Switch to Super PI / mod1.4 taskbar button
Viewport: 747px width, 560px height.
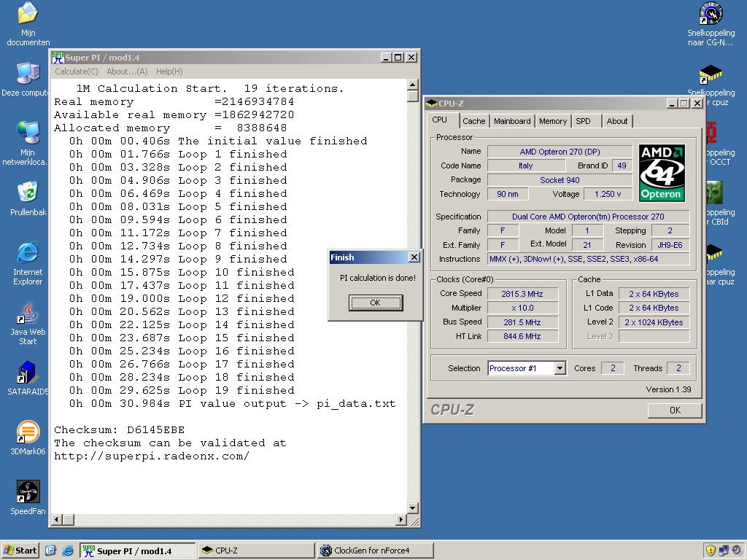(x=137, y=551)
